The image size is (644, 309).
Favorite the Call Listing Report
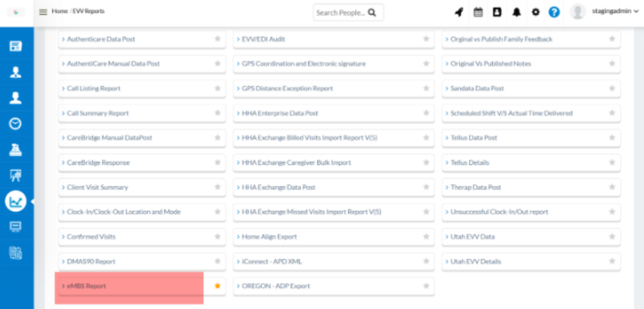pos(218,89)
